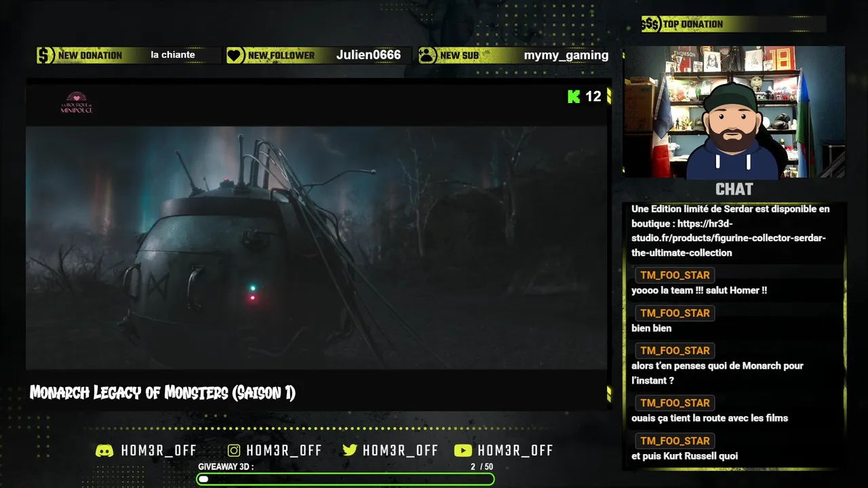Click the TM_FOO_STAR name above 'ouais ça tient la route'
This screenshot has width=868, height=488.
(675, 403)
